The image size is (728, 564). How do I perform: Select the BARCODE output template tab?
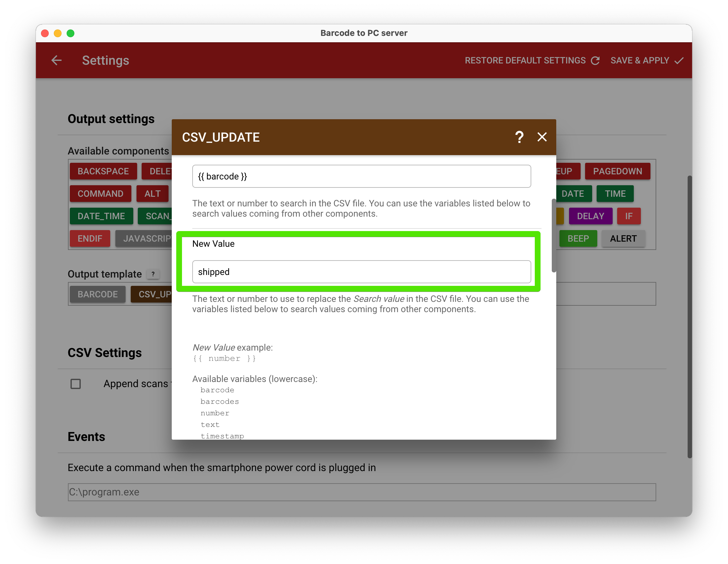[97, 294]
